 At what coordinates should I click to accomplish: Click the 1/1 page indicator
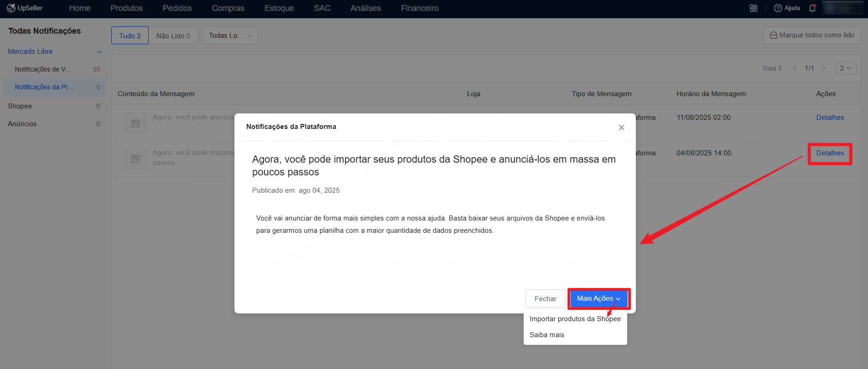coord(809,68)
